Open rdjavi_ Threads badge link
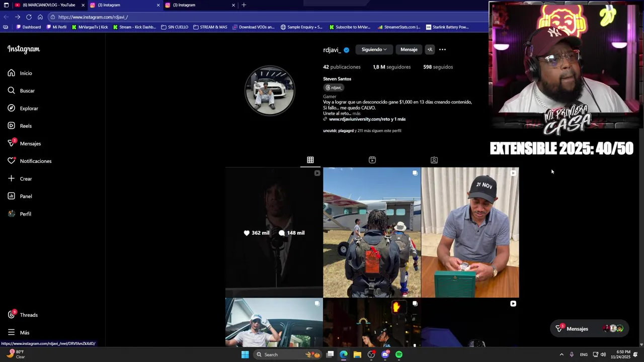644x362 pixels. pyautogui.click(x=334, y=87)
